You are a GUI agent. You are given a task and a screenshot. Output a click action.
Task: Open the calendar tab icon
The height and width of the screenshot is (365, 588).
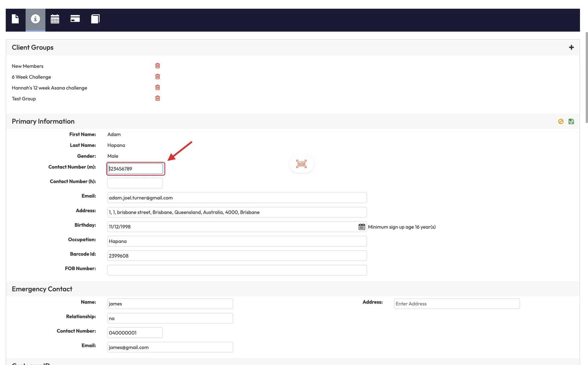click(55, 19)
